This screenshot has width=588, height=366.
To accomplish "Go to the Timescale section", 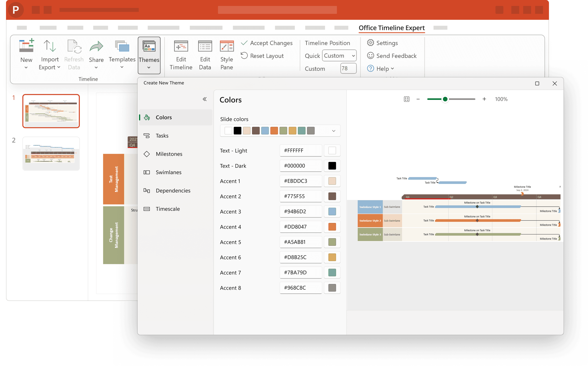I will pos(168,209).
